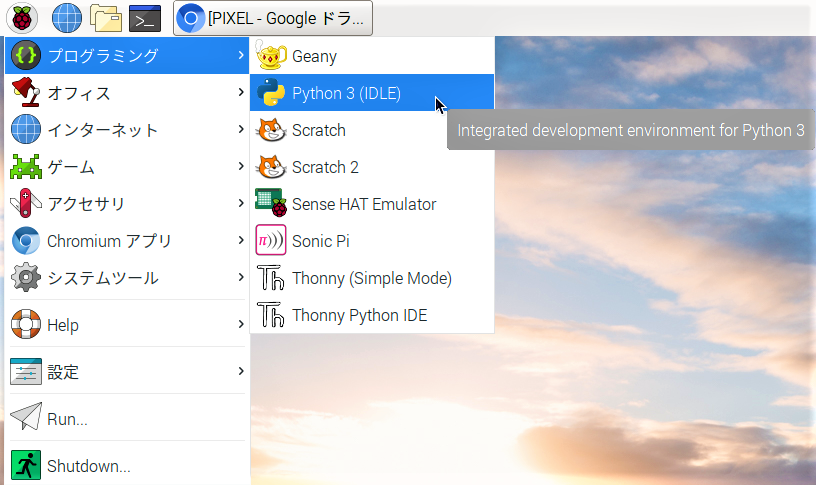Click the paper plane Run icon
Image resolution: width=816 pixels, height=485 pixels.
(26, 416)
